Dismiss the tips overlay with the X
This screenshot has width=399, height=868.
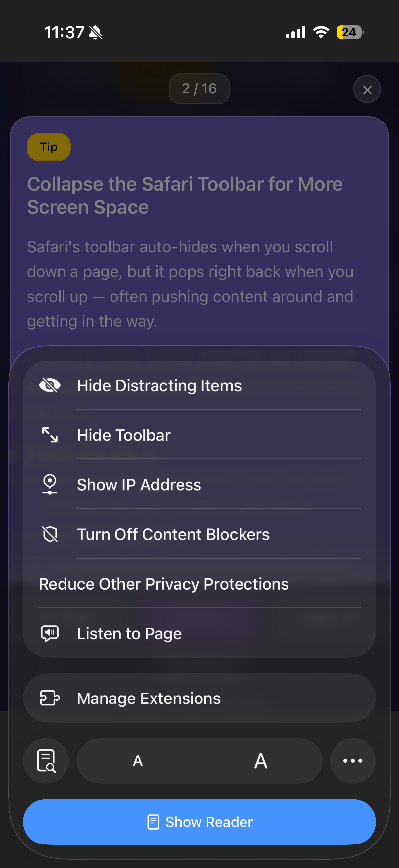(x=367, y=89)
